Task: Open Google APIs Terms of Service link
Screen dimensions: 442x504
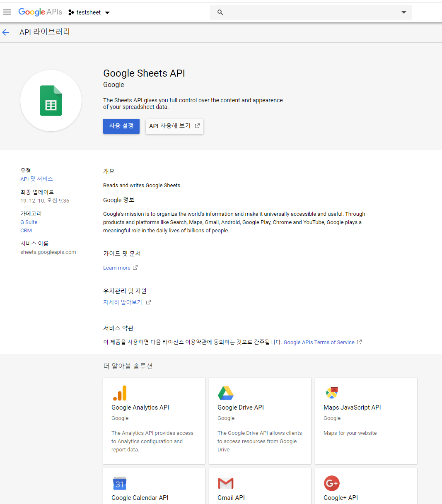Action: coord(319,342)
